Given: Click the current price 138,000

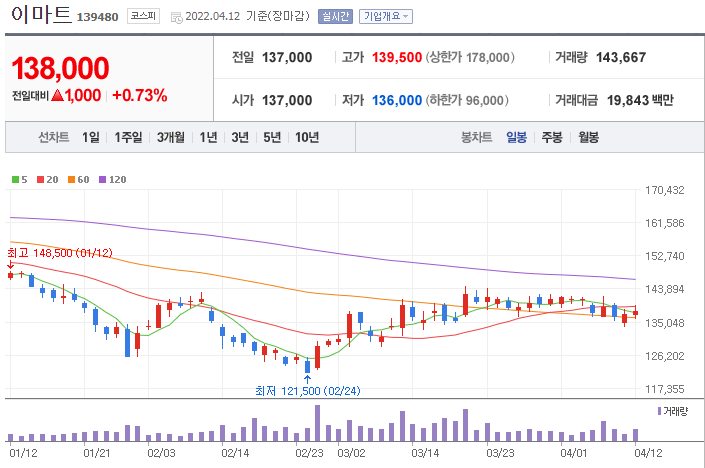Looking at the screenshot, I should (x=60, y=68).
